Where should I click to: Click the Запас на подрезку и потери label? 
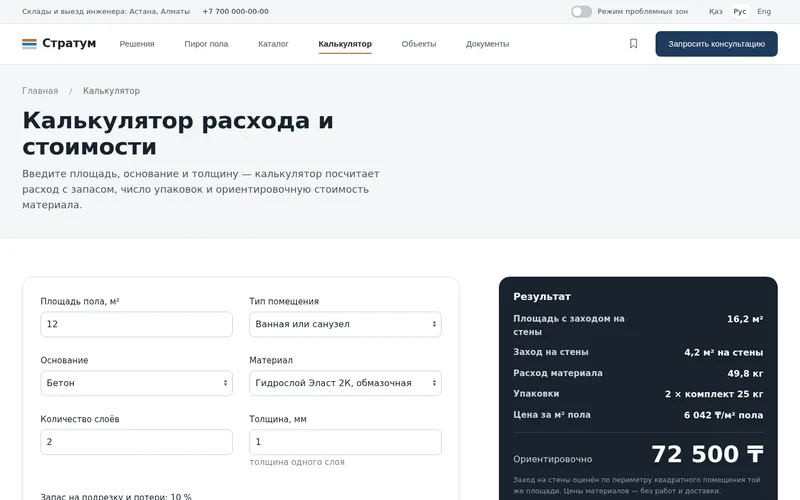(x=116, y=496)
